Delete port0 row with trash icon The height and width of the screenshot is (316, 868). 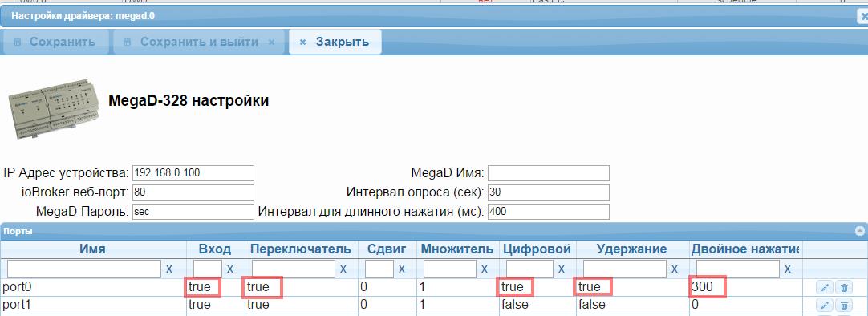pos(844,287)
